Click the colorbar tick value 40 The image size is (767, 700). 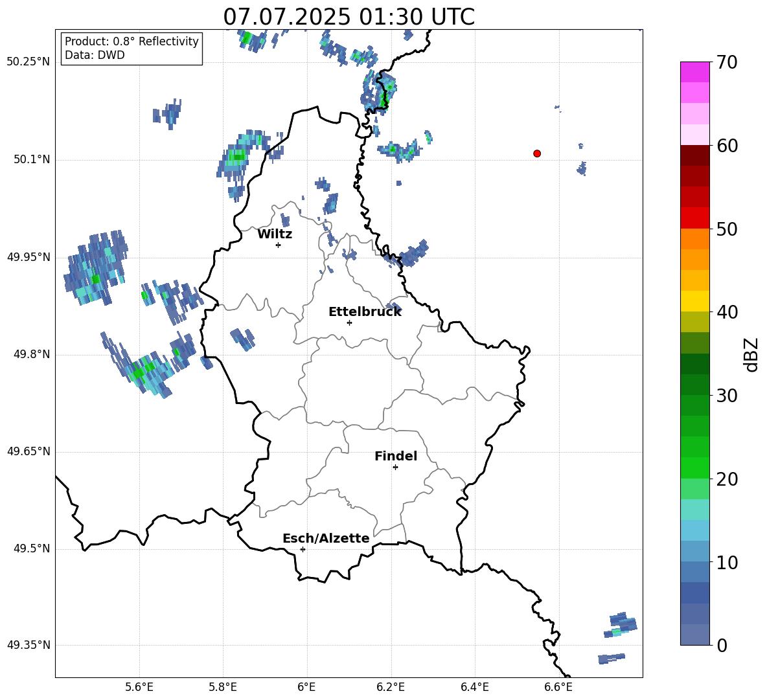point(727,312)
